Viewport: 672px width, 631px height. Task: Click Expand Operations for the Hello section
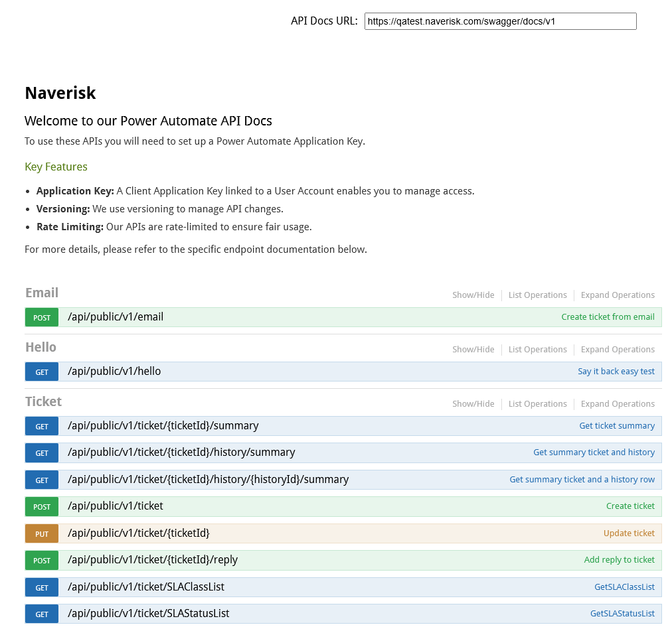[x=618, y=350]
